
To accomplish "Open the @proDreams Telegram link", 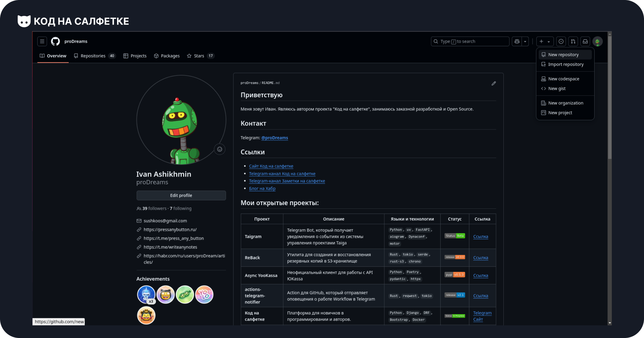I will tap(275, 138).
